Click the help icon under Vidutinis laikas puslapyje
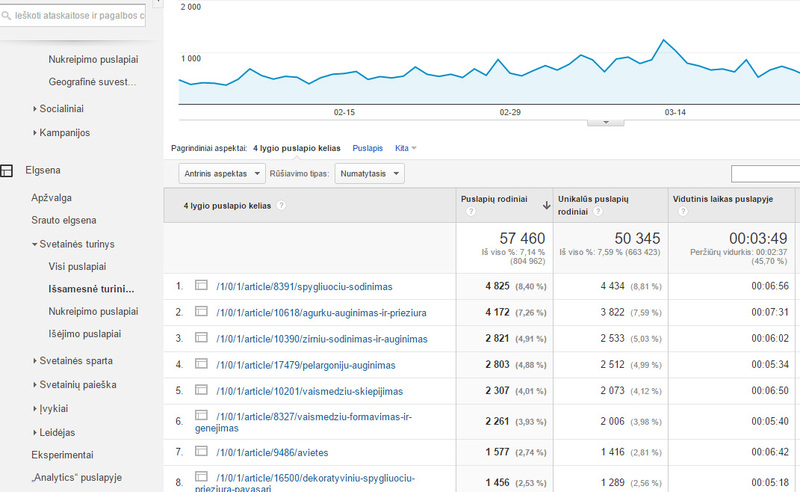800x492 pixels. [x=683, y=211]
